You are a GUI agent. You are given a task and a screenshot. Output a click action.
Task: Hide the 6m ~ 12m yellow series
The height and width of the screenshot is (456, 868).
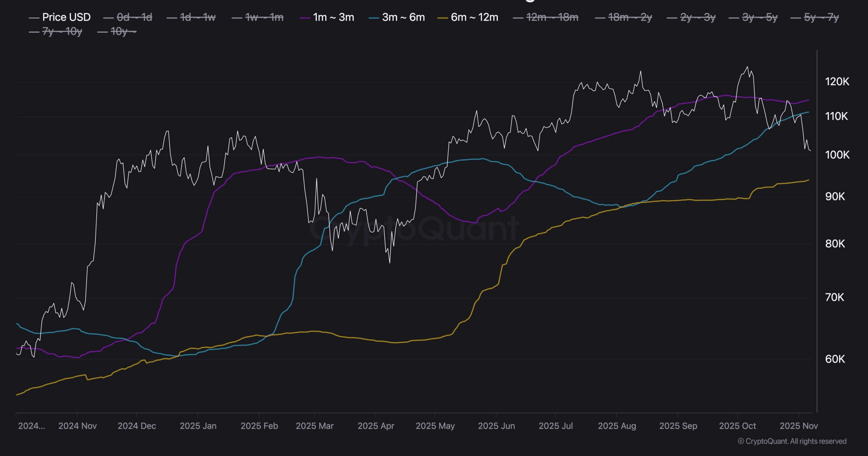(x=474, y=17)
